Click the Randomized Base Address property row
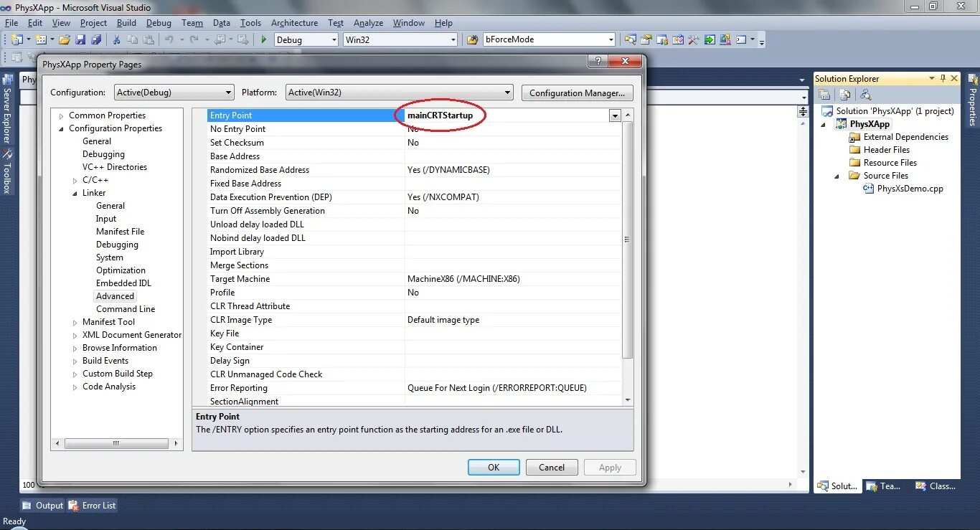Image resolution: width=980 pixels, height=530 pixels. (415, 170)
